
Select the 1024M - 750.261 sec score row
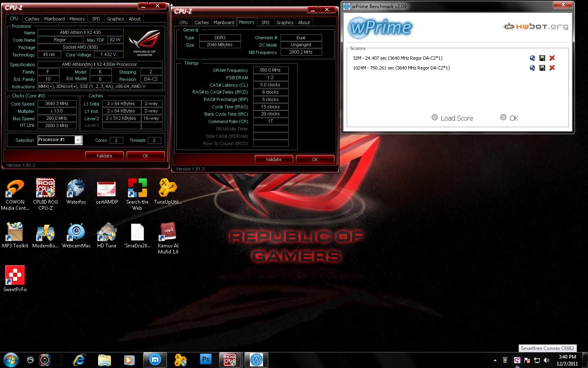[x=401, y=68]
